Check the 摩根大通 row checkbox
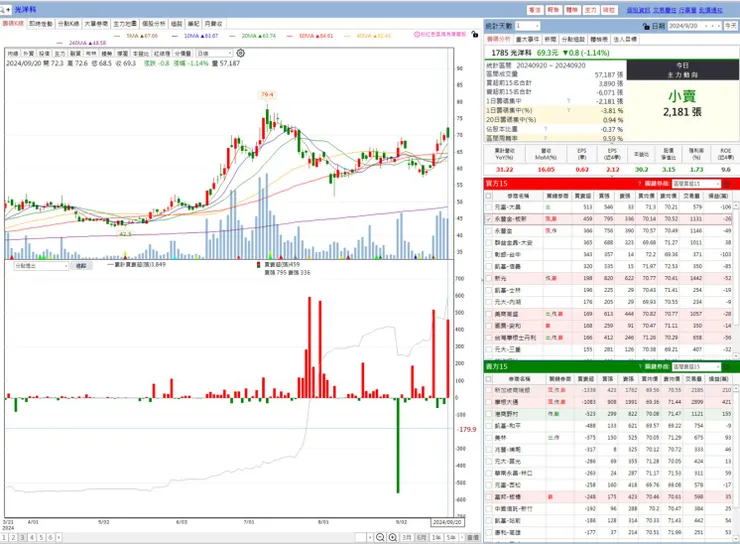Viewport: 740px width, 544px height. (488, 402)
